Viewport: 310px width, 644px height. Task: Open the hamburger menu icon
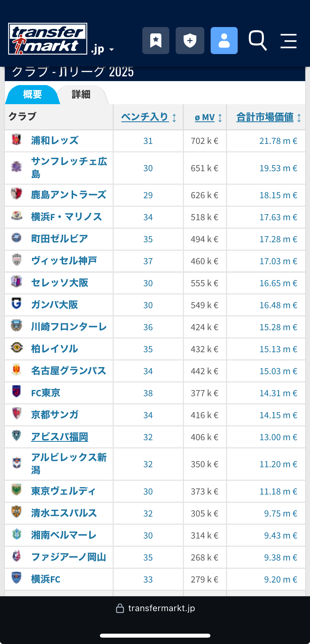(x=288, y=41)
